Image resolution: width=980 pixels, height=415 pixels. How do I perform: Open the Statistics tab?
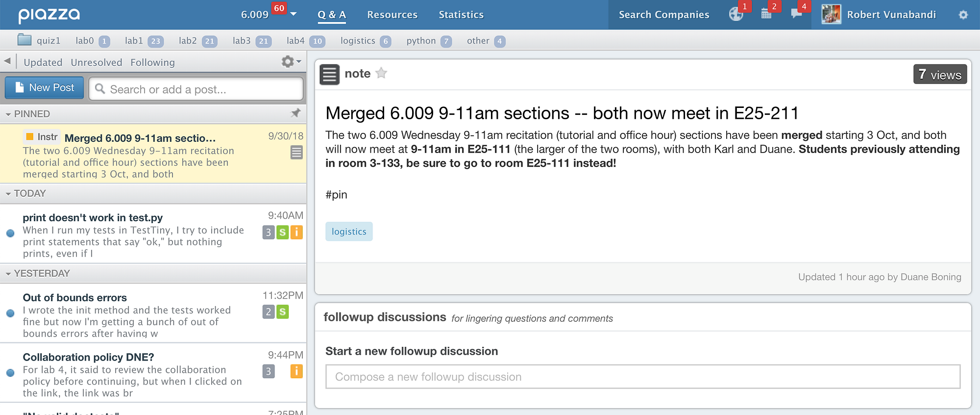pyautogui.click(x=461, y=15)
